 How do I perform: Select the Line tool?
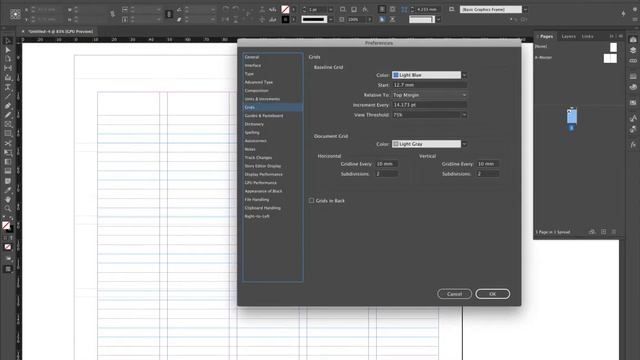click(8, 96)
